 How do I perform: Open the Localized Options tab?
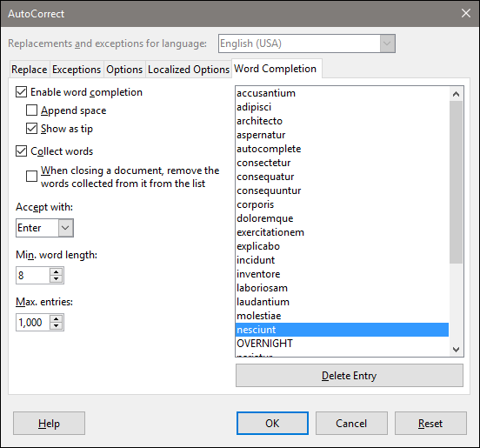(x=189, y=70)
